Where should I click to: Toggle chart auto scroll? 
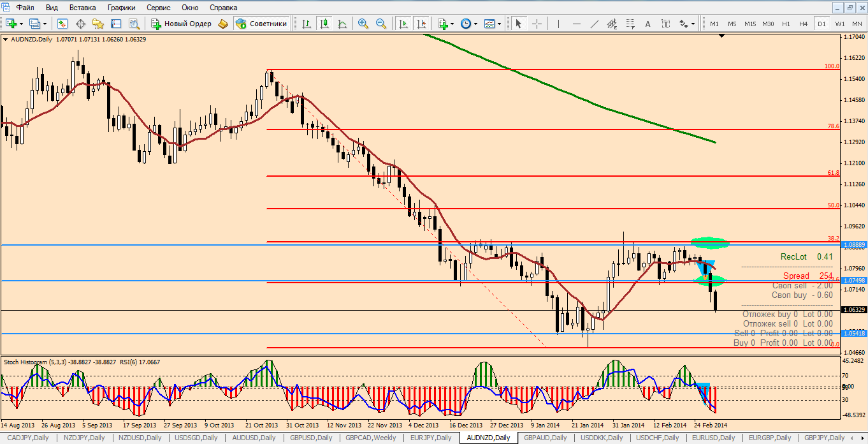403,24
